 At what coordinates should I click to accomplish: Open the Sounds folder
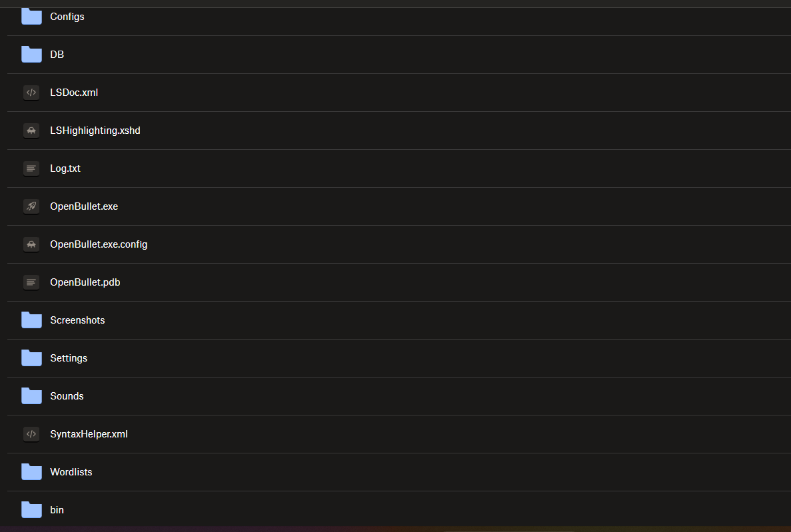(x=67, y=396)
